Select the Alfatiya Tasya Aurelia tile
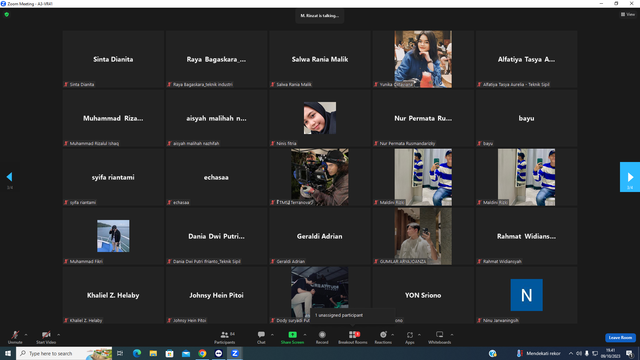The width and height of the screenshot is (640, 360). point(527,59)
